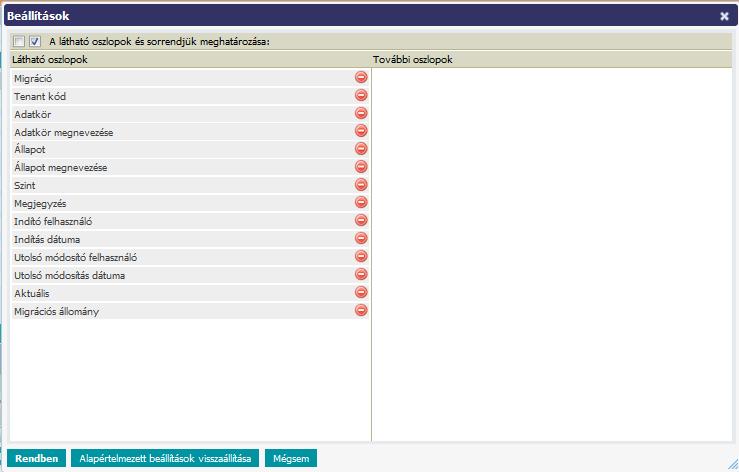Screen dimensions: 739x472
Task: Select the Utolsó módosítás dátuma row text
Action: (x=69, y=275)
